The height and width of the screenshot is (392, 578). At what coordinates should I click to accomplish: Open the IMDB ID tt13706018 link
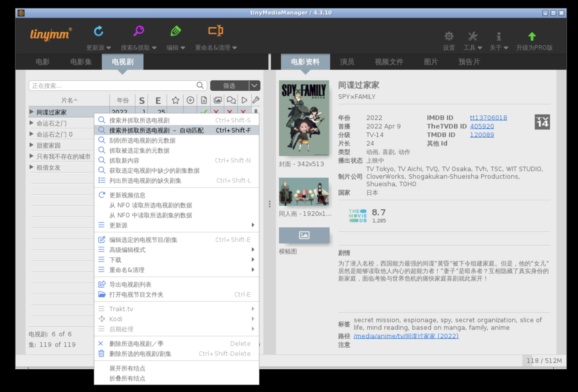click(488, 118)
